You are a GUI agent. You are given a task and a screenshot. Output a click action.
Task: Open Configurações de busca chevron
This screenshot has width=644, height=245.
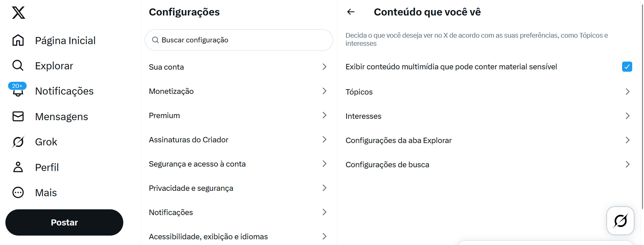point(627,164)
